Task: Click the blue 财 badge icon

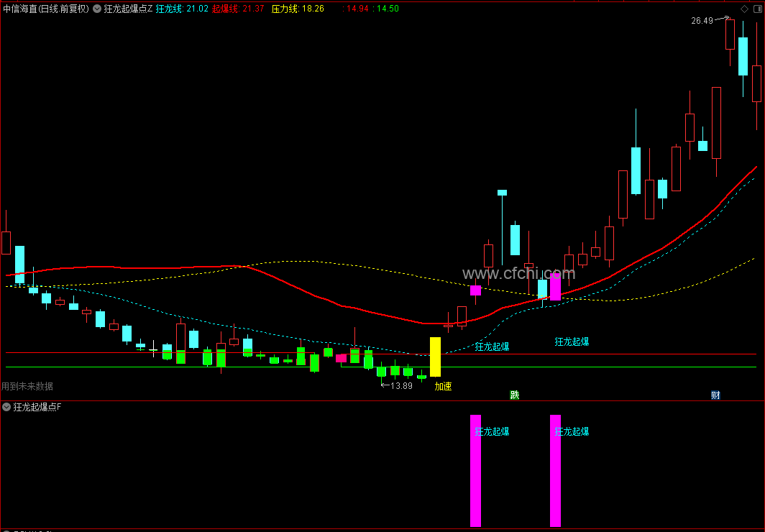Action: pos(715,395)
